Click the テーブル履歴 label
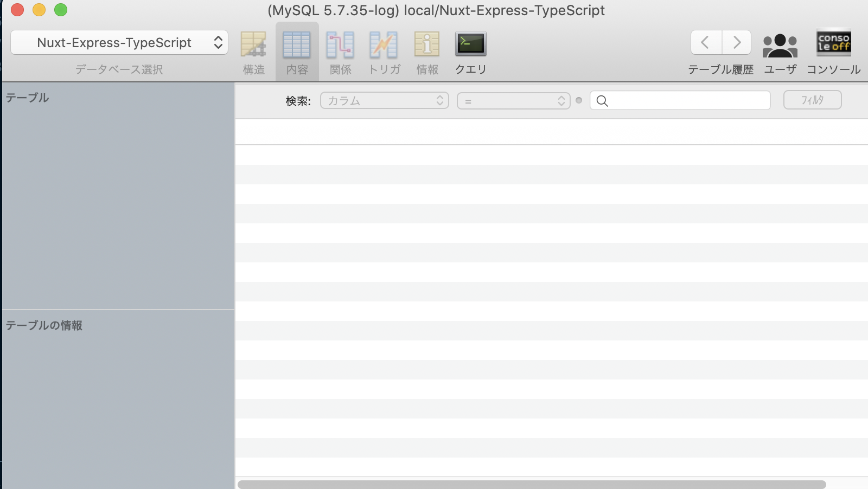 721,69
